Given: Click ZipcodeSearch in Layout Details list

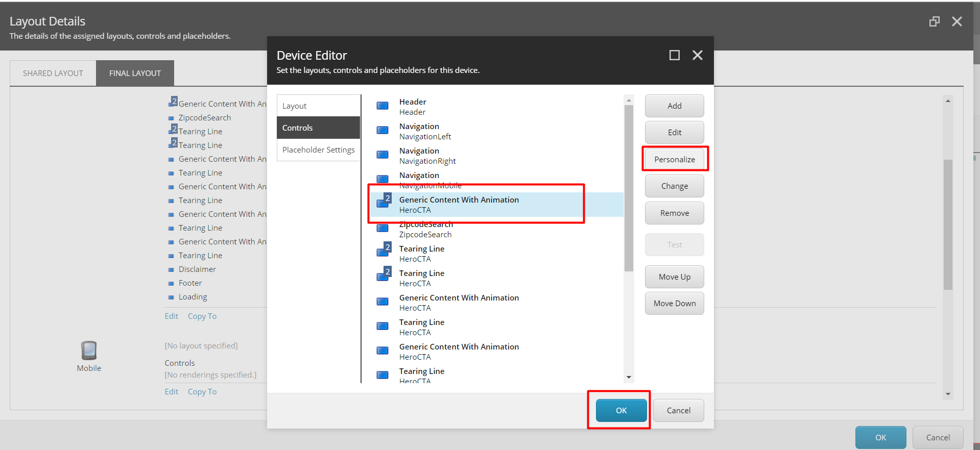Looking at the screenshot, I should click(x=204, y=117).
